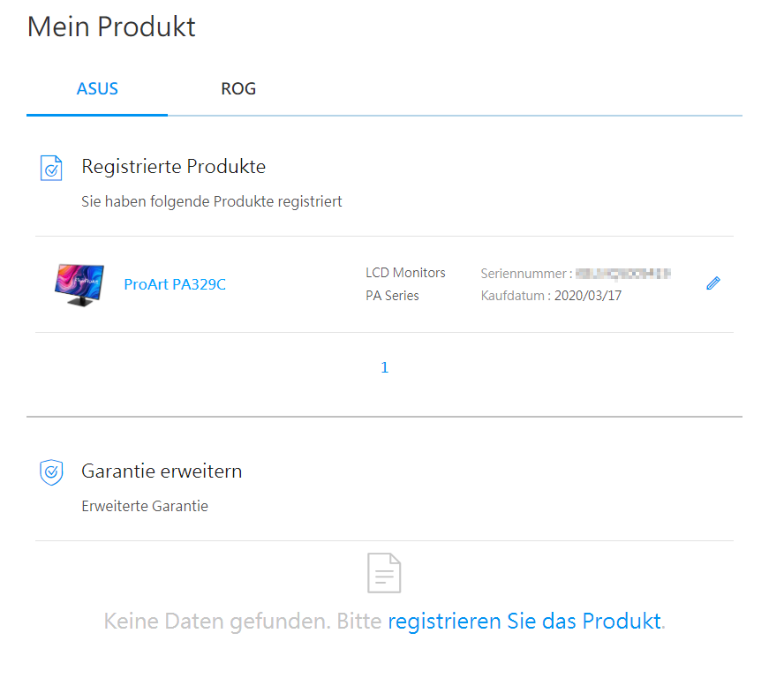Click the Erweiterte Garantie subtitle
The image size is (784, 686).
pos(145,507)
